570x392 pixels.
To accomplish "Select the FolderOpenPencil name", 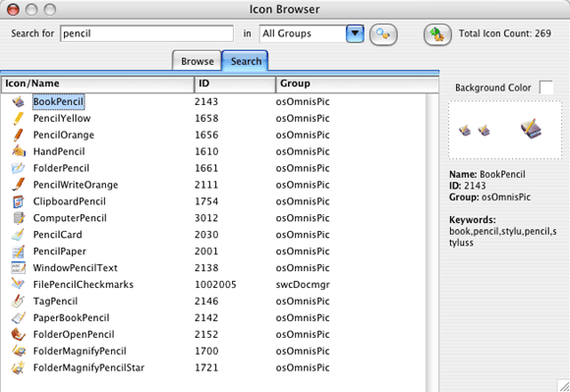I will pos(74,335).
